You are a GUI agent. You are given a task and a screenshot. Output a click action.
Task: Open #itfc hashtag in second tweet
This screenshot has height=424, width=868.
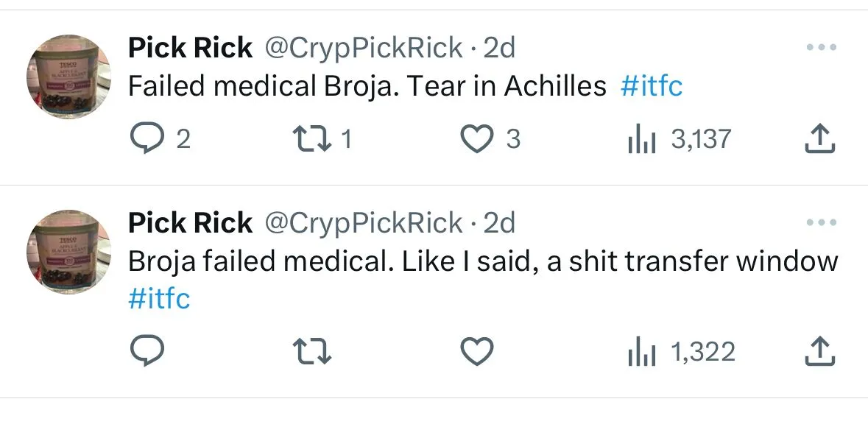159,299
